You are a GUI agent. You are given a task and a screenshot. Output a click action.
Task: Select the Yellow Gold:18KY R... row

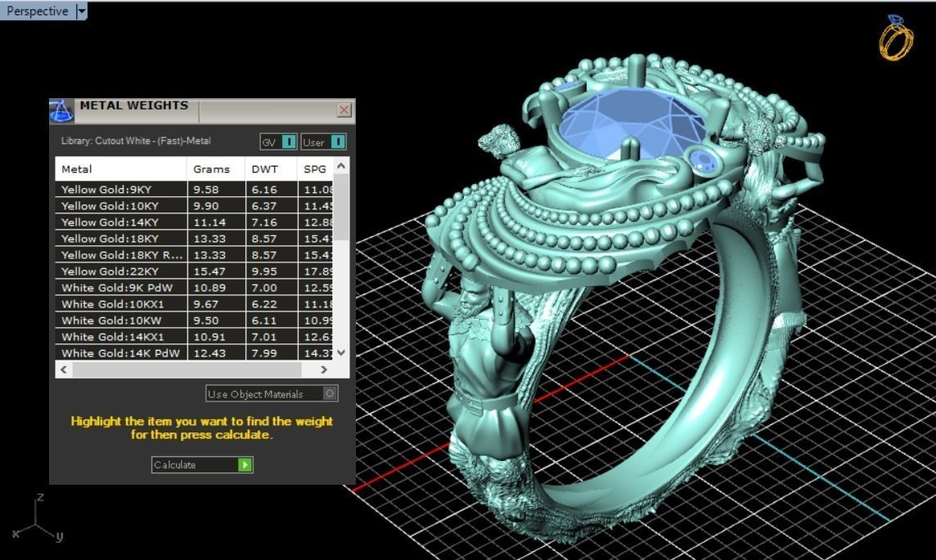pos(194,254)
